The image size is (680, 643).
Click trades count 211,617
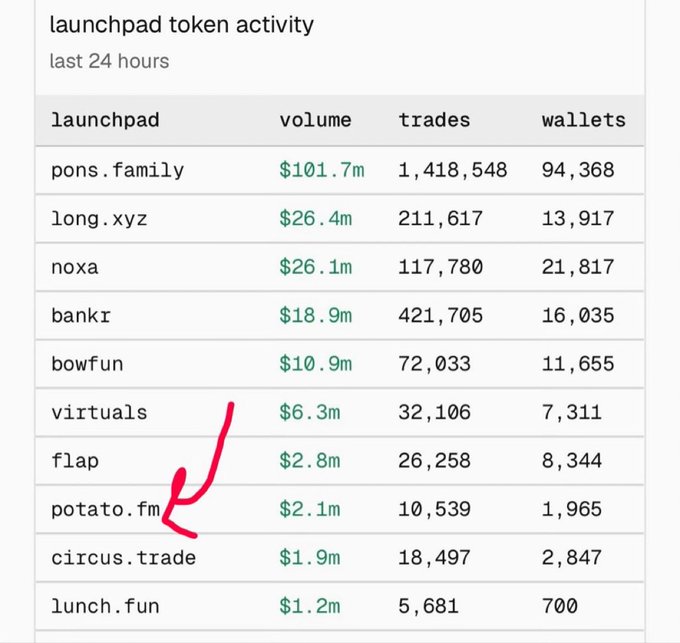tap(440, 219)
